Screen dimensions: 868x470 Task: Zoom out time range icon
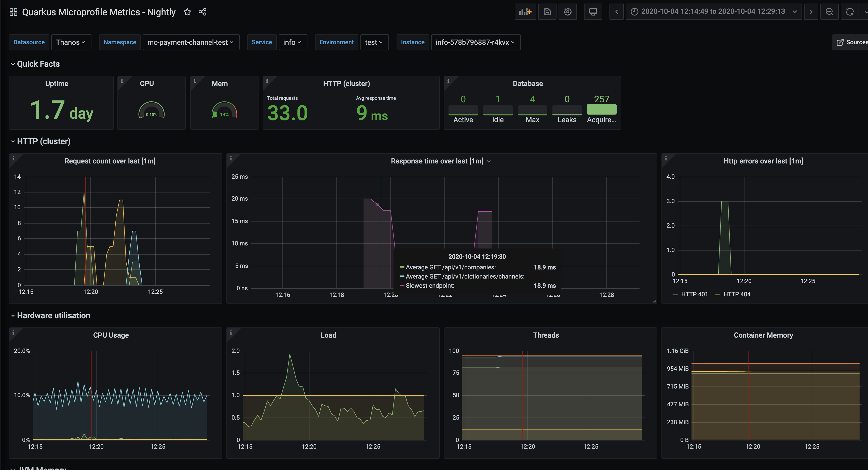click(829, 12)
